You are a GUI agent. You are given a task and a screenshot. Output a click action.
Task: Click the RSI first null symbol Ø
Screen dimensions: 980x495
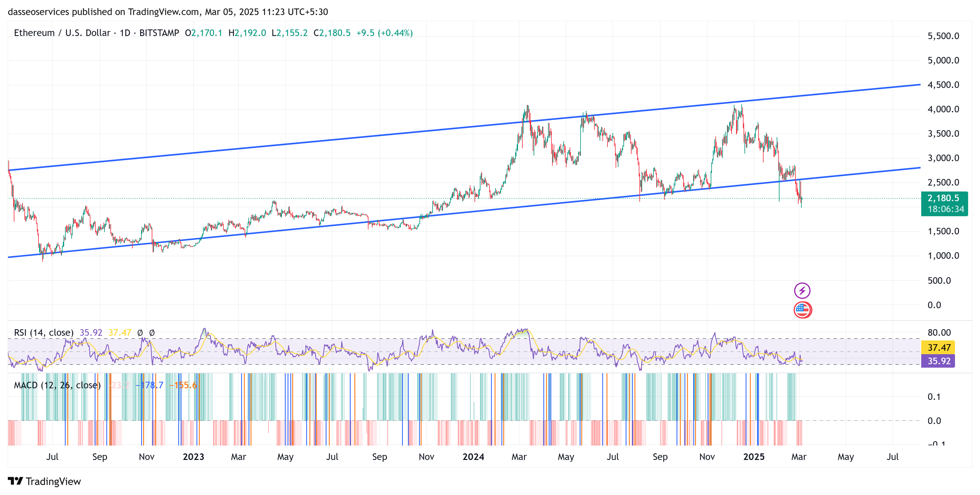click(x=140, y=333)
